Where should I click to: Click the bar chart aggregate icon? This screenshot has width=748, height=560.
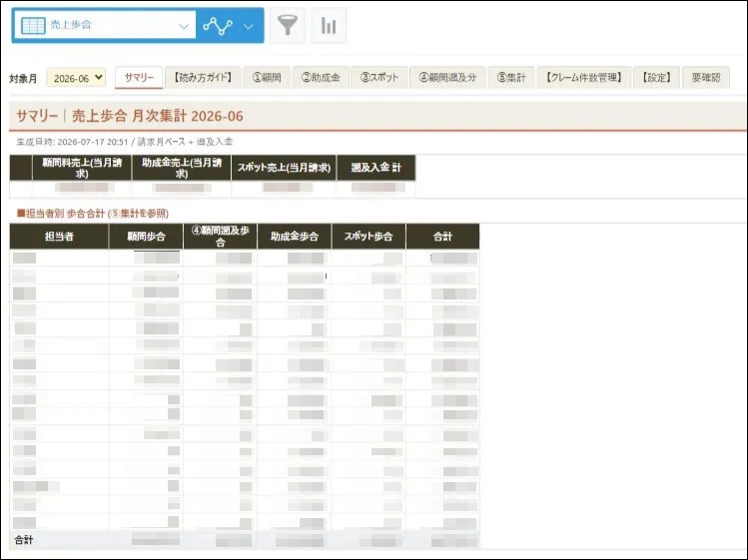(x=329, y=25)
